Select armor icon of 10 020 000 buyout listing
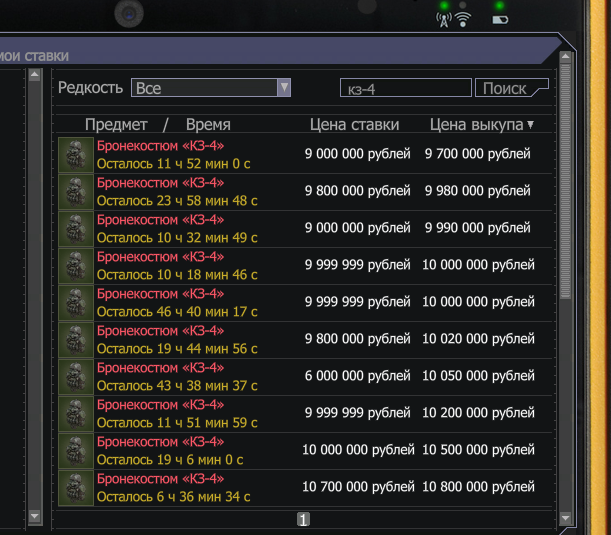 [75, 340]
